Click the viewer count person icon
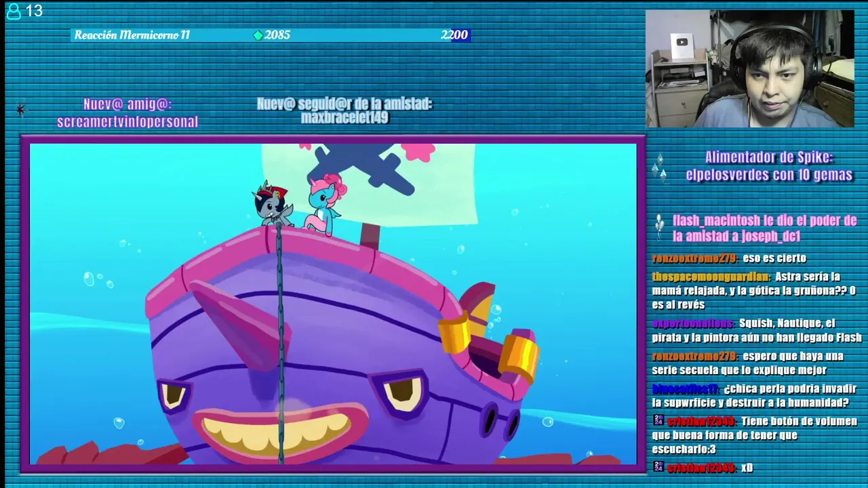Image resolution: width=868 pixels, height=488 pixels. click(x=13, y=11)
